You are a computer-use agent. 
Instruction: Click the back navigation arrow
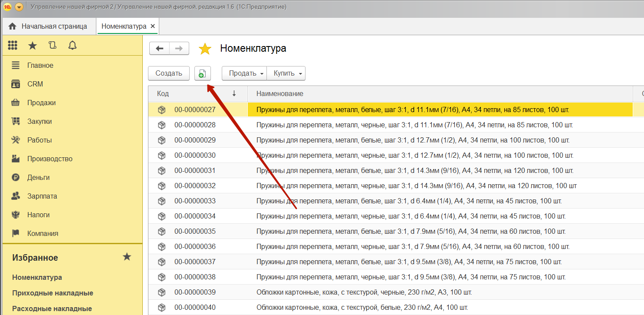pyautogui.click(x=159, y=48)
